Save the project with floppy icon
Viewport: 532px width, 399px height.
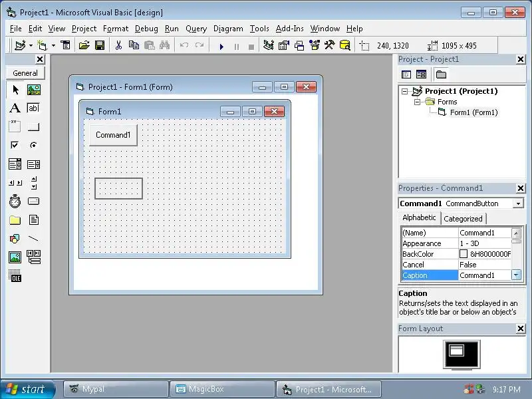(x=100, y=45)
